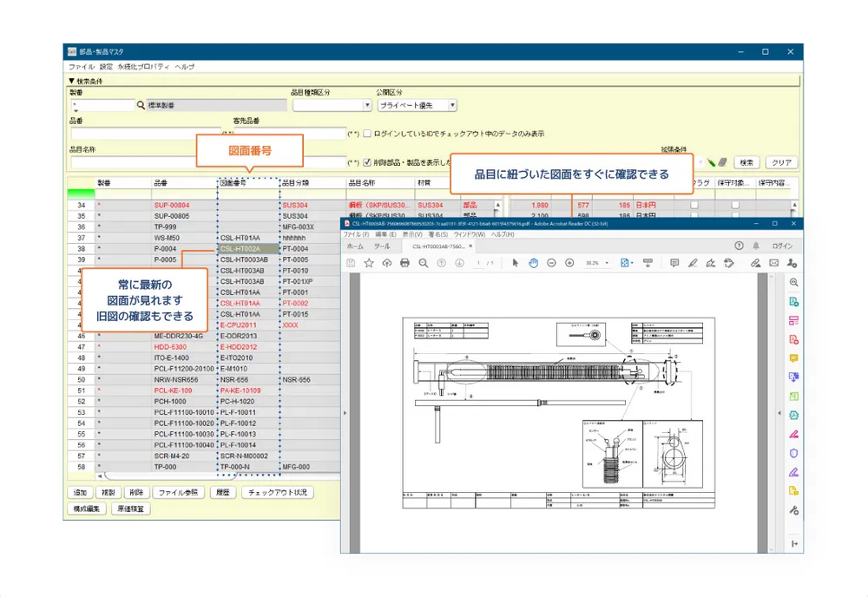Click the envelope email icon in Acrobat

pos(774,264)
